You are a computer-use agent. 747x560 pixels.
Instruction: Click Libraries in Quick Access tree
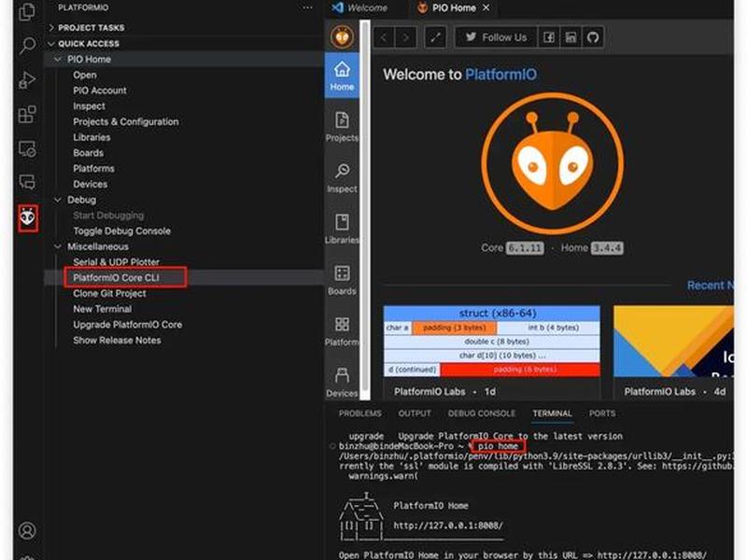(x=92, y=137)
